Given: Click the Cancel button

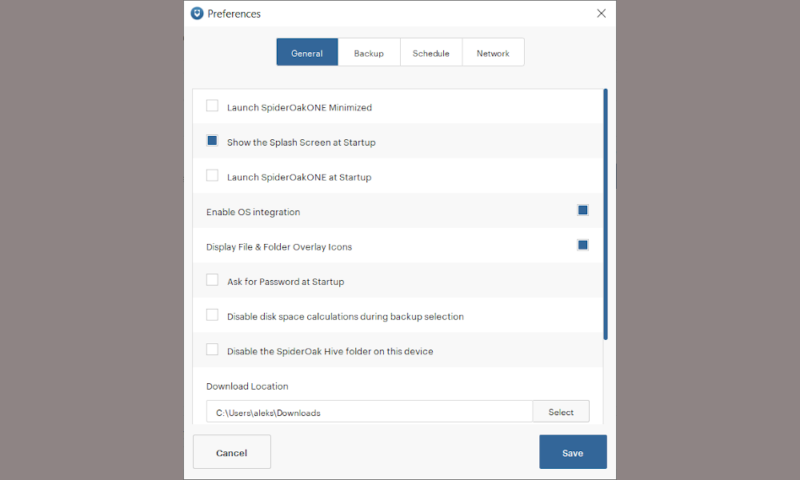Looking at the screenshot, I should (x=232, y=452).
